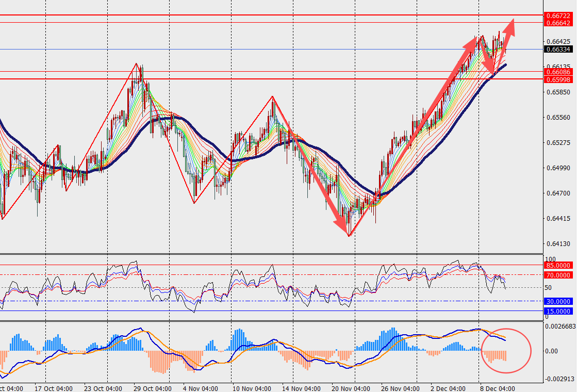577x392 pixels.
Task: Click the black 0.66334 current price label
Action: [x=557, y=50]
